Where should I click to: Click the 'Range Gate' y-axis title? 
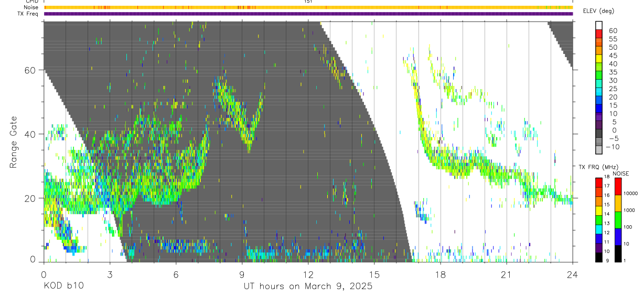pos(14,142)
